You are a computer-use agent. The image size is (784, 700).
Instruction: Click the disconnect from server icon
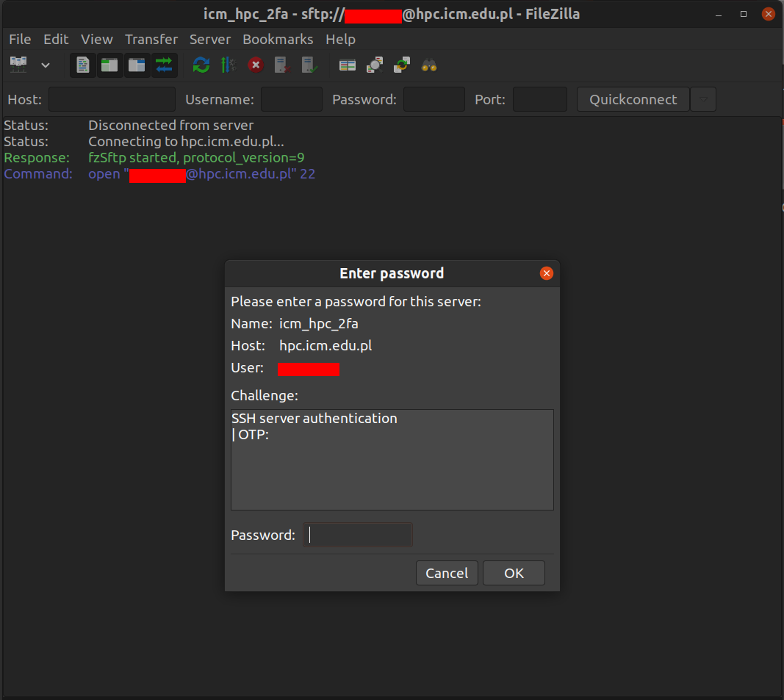281,65
